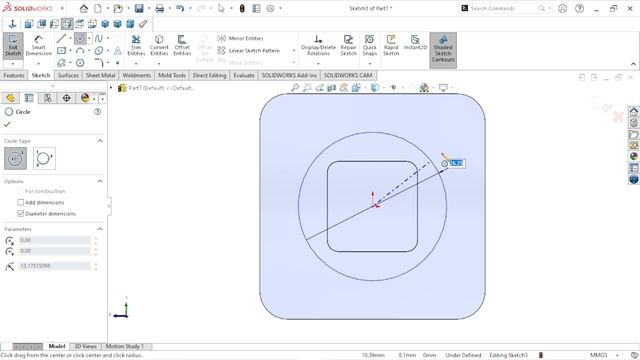Click the Offset Entities tool
The width and height of the screenshot is (640, 360).
click(x=182, y=45)
